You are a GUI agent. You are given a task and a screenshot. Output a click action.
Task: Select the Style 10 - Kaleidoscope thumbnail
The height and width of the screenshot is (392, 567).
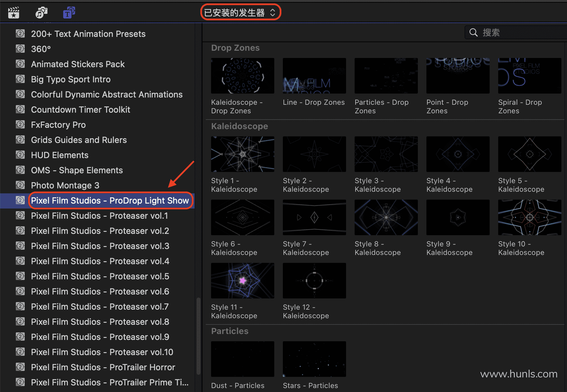tap(530, 217)
